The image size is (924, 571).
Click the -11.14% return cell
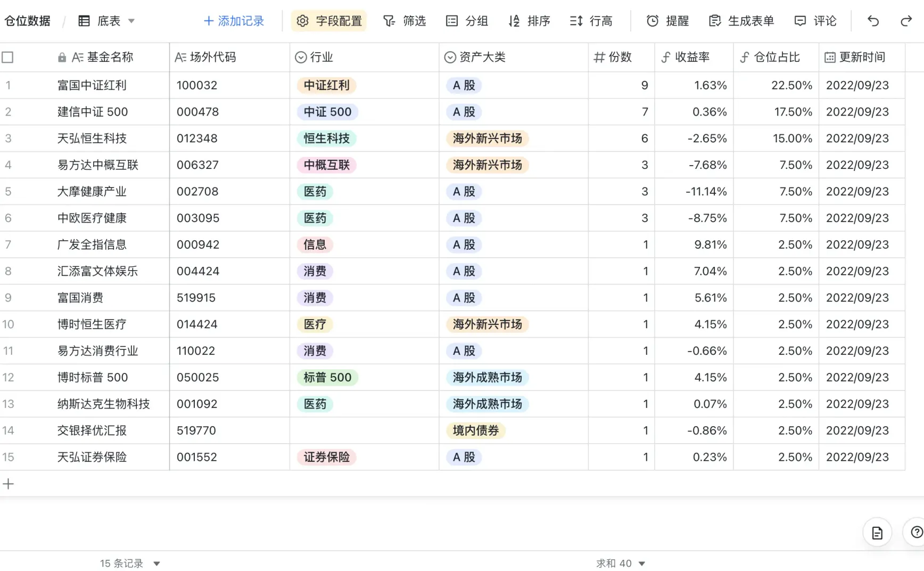[x=694, y=192]
